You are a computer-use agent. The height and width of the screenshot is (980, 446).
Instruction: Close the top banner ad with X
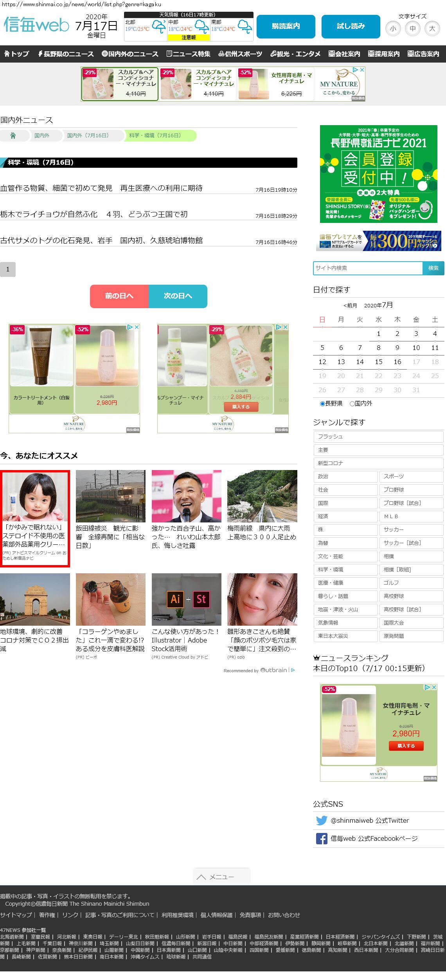point(362,70)
